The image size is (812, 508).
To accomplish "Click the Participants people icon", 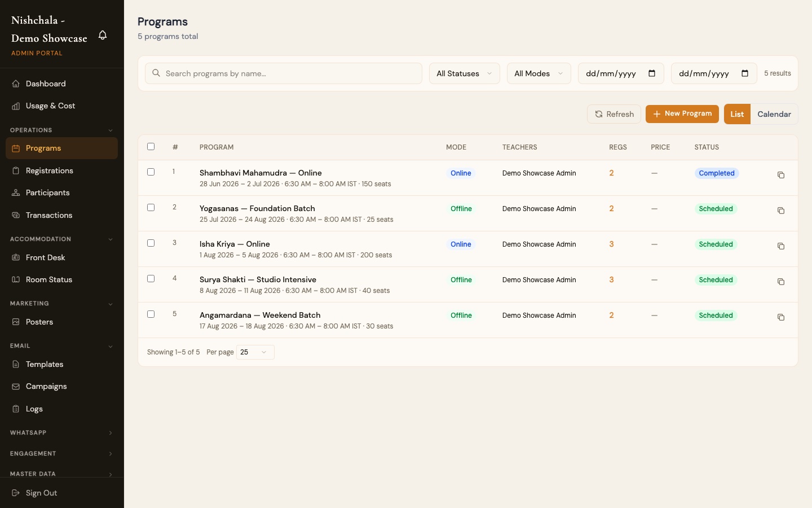I will [16, 193].
